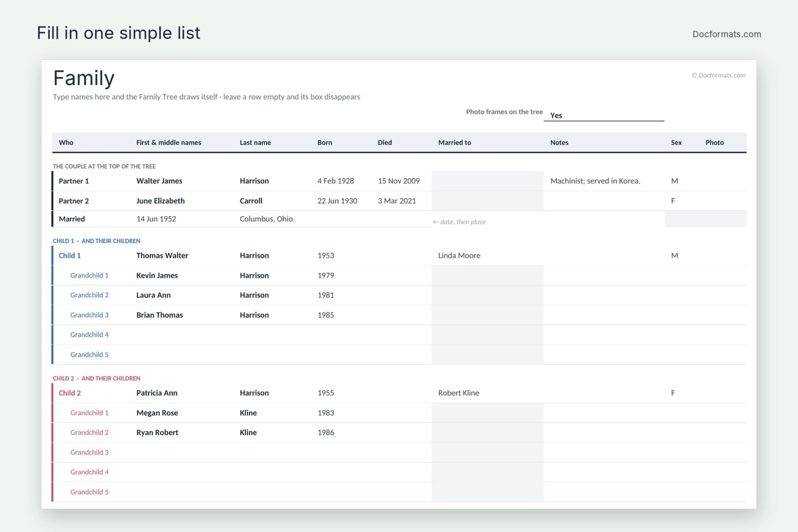Select died date 15 Nov 2009

pyautogui.click(x=399, y=181)
